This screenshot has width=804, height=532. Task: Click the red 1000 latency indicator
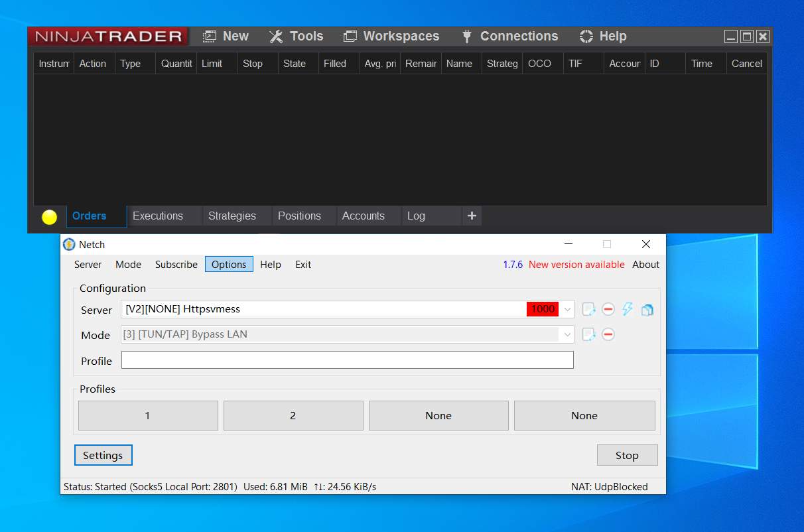(543, 309)
